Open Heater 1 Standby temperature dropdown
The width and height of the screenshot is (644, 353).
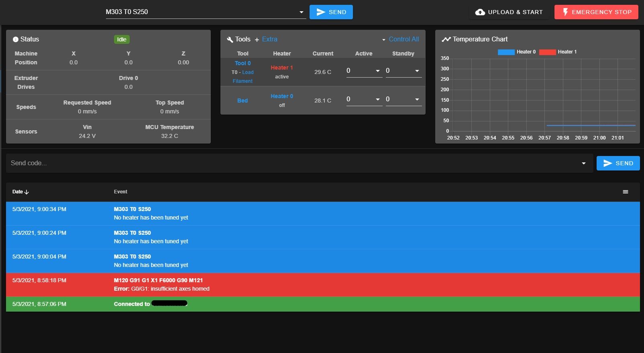pyautogui.click(x=417, y=71)
